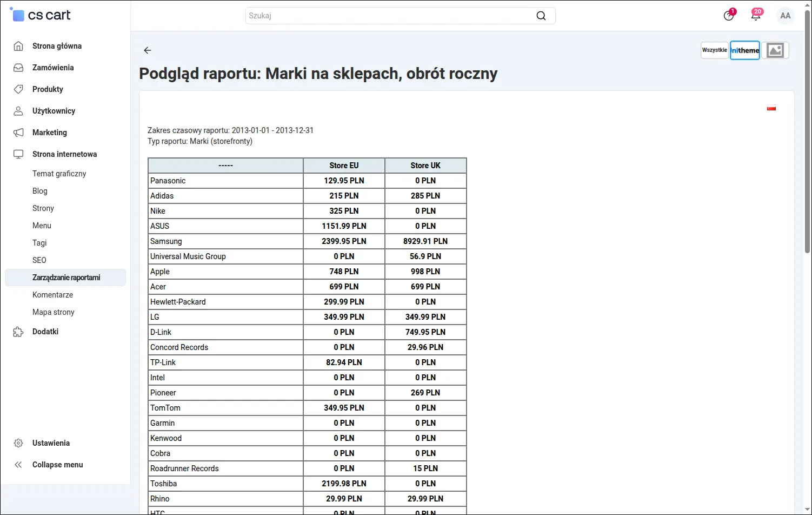
Task: Click Apple's Store EU value 748 PLN
Action: click(344, 272)
